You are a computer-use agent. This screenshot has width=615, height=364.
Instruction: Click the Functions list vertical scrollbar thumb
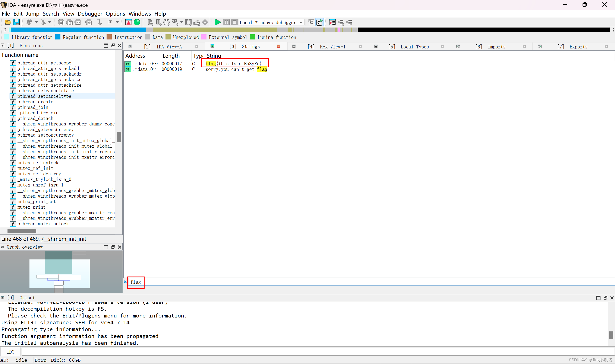[x=119, y=137]
